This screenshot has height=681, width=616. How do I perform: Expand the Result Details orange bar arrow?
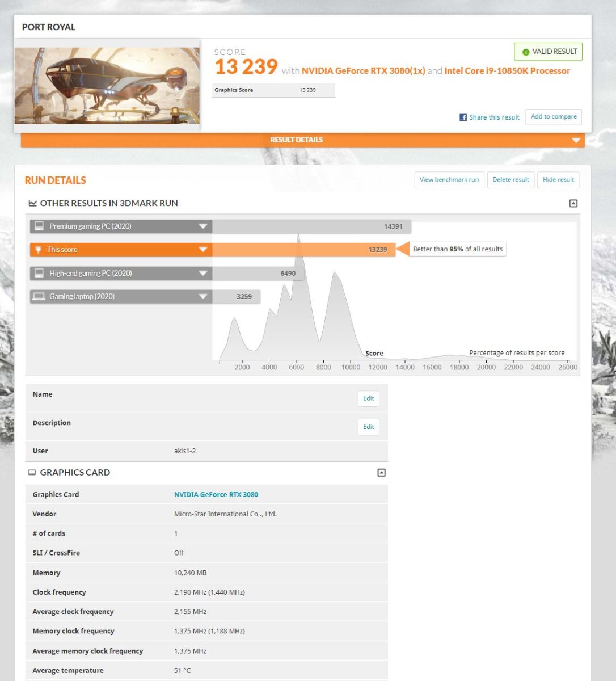(x=576, y=140)
